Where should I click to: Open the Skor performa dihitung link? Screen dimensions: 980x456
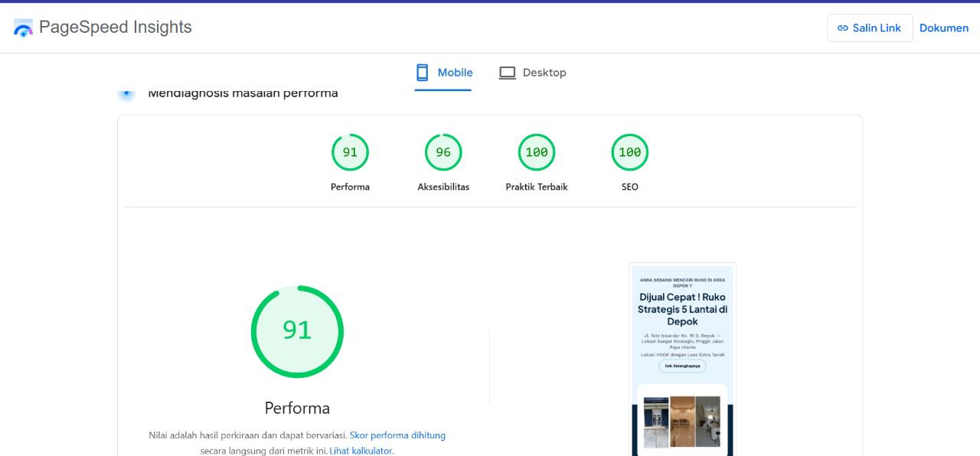pos(397,435)
